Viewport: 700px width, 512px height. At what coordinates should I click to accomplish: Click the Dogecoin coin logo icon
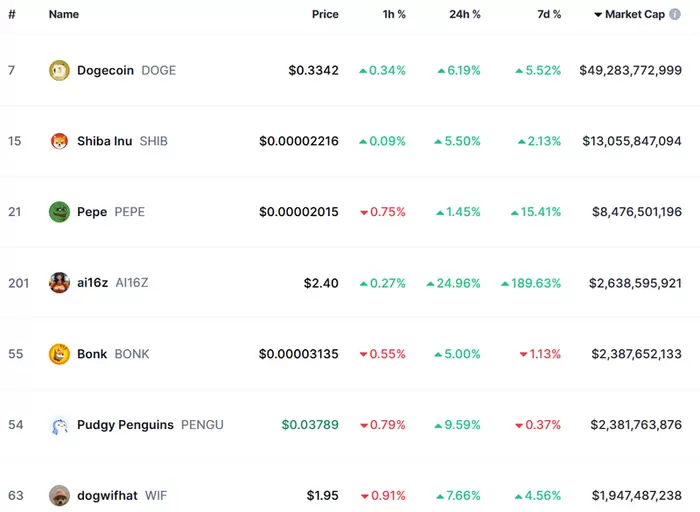(x=60, y=71)
